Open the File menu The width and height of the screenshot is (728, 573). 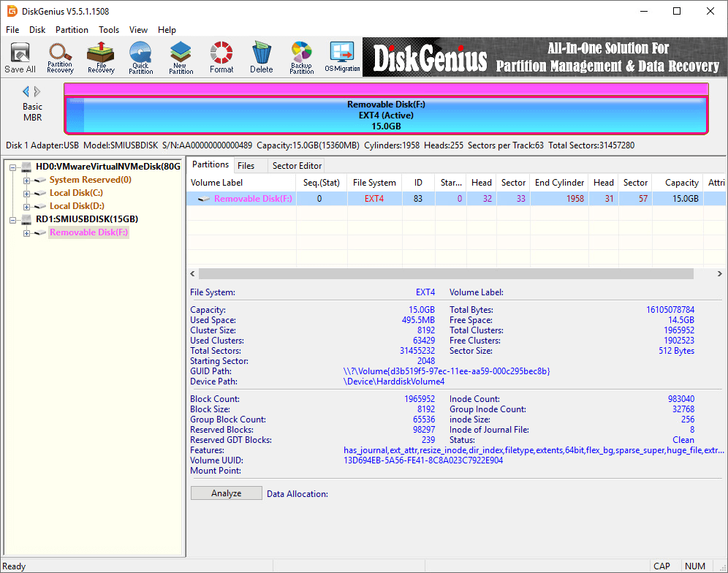click(12, 30)
